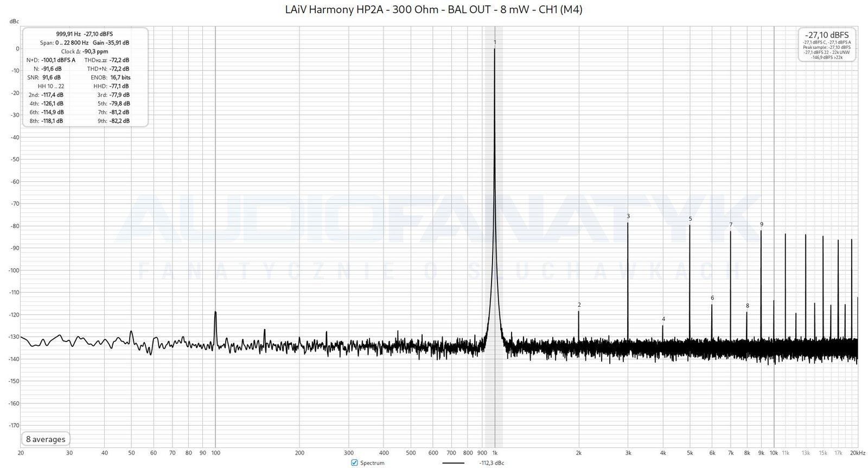Screen dimensions: 868x468
Task: Select the 9th harmonic marker label
Action: coord(761,224)
